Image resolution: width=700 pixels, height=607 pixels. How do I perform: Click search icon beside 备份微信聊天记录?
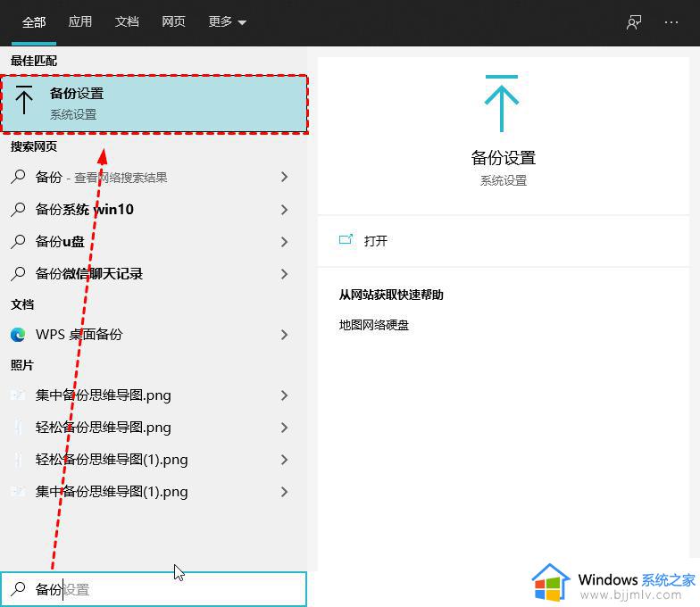point(18,273)
